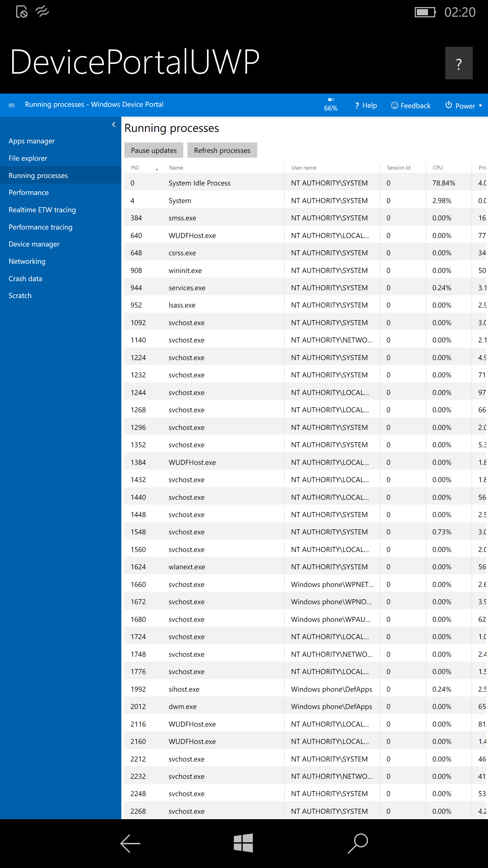The image size is (488, 868).
Task: Open the Performance page
Action: pos(61,193)
